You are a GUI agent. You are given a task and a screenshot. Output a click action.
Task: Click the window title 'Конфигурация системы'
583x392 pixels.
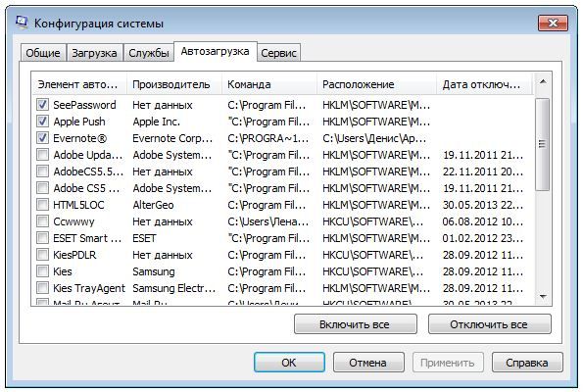tap(99, 24)
